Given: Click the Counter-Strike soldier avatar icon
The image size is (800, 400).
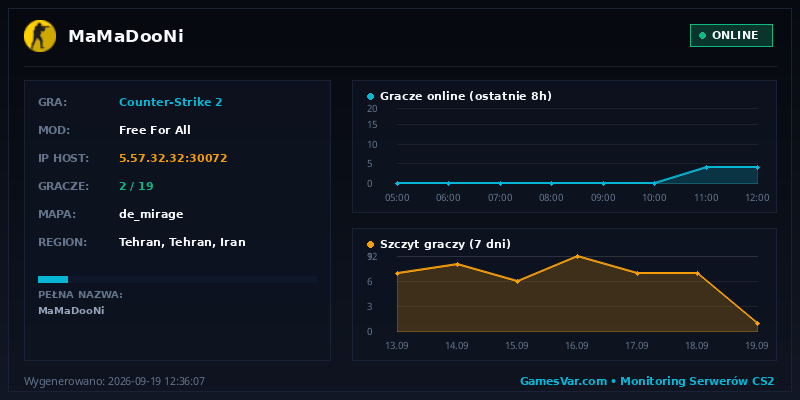Looking at the screenshot, I should 40,36.
